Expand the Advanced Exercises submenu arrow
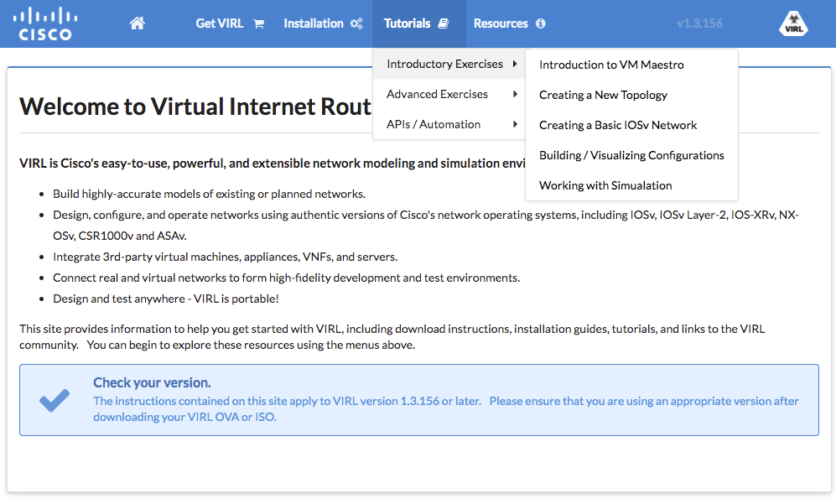 tap(514, 94)
